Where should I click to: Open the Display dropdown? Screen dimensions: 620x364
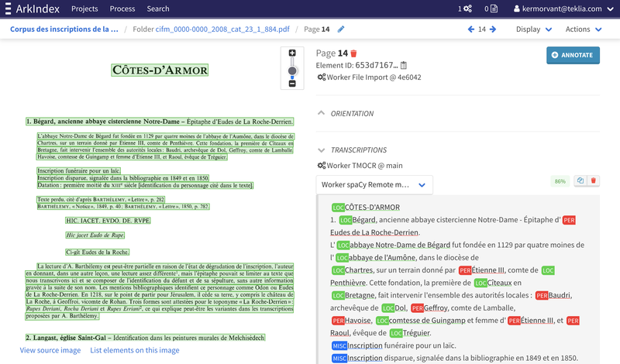534,29
